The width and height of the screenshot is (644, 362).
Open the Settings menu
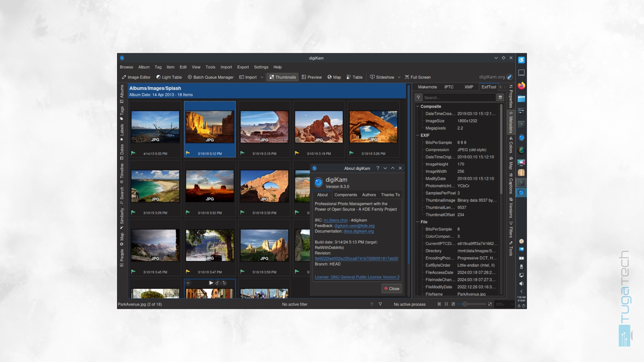[261, 67]
